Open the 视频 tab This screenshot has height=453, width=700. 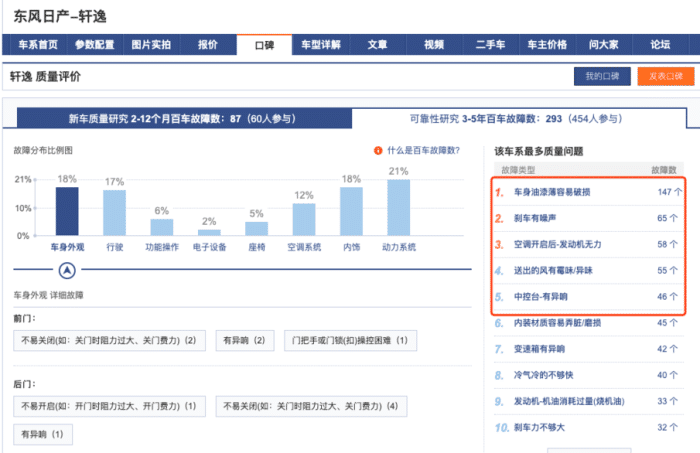(x=434, y=45)
